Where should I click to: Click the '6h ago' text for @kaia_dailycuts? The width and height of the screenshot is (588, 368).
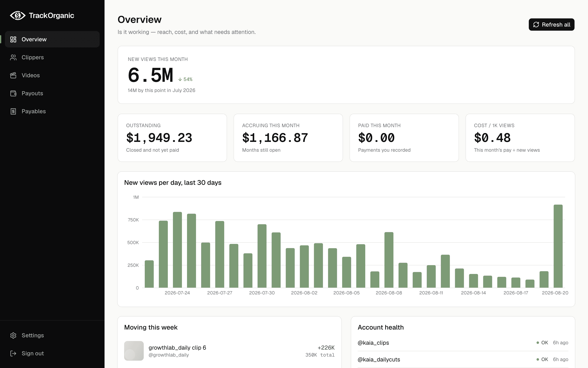click(561, 359)
